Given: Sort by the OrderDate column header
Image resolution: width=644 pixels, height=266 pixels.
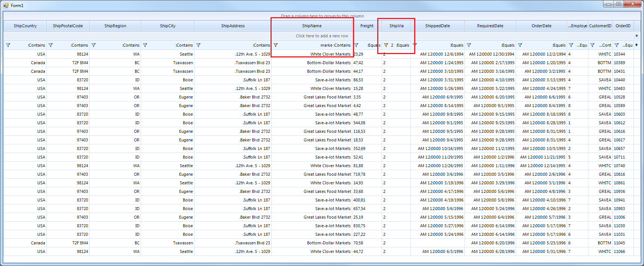Looking at the screenshot, I should (x=541, y=26).
